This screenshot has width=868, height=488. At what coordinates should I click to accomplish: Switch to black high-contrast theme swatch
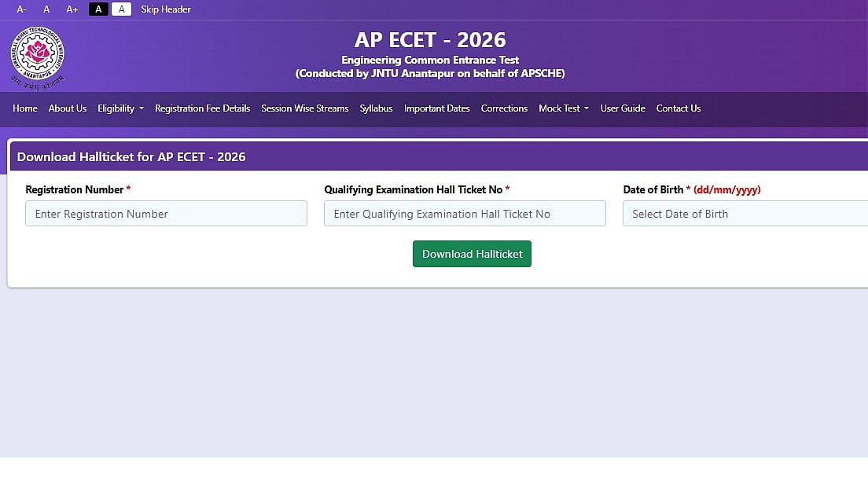[98, 9]
